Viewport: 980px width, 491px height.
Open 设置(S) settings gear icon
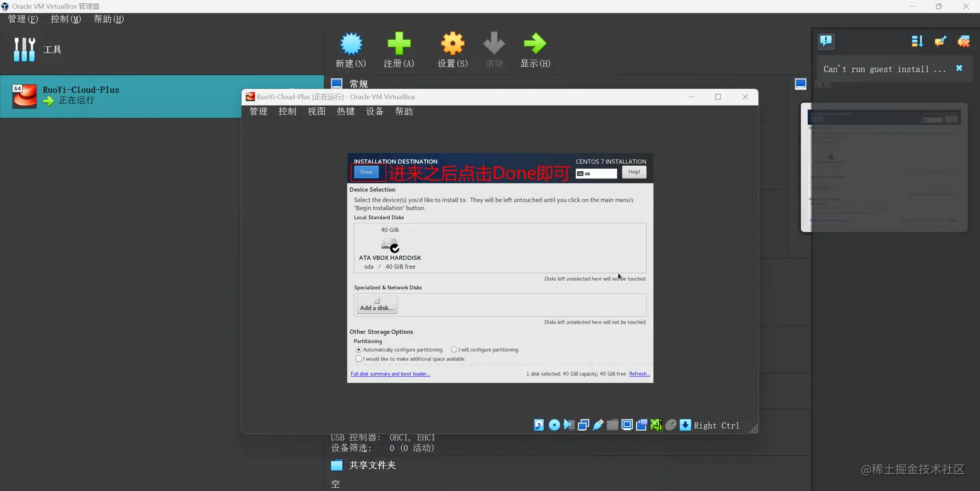[x=452, y=44]
